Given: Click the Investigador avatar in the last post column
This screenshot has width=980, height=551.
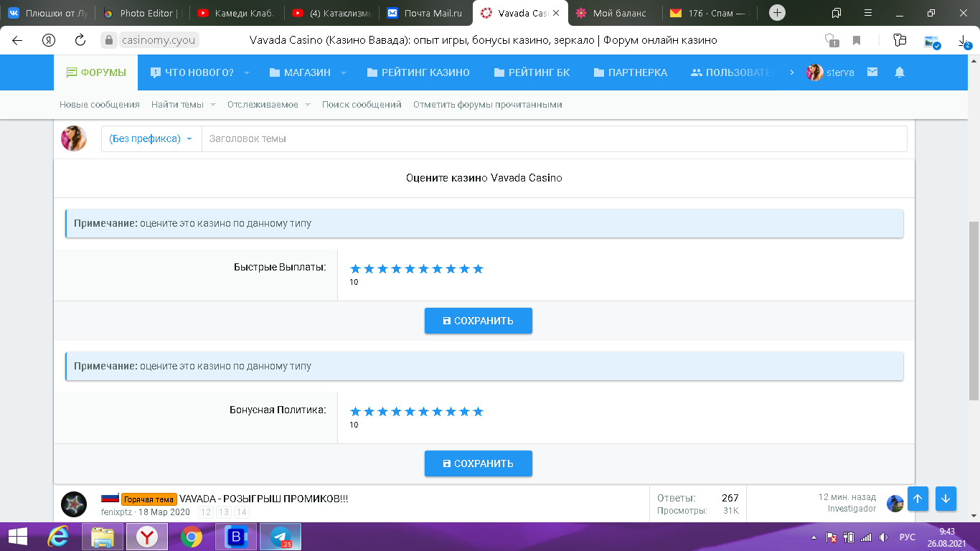Looking at the screenshot, I should click(895, 503).
